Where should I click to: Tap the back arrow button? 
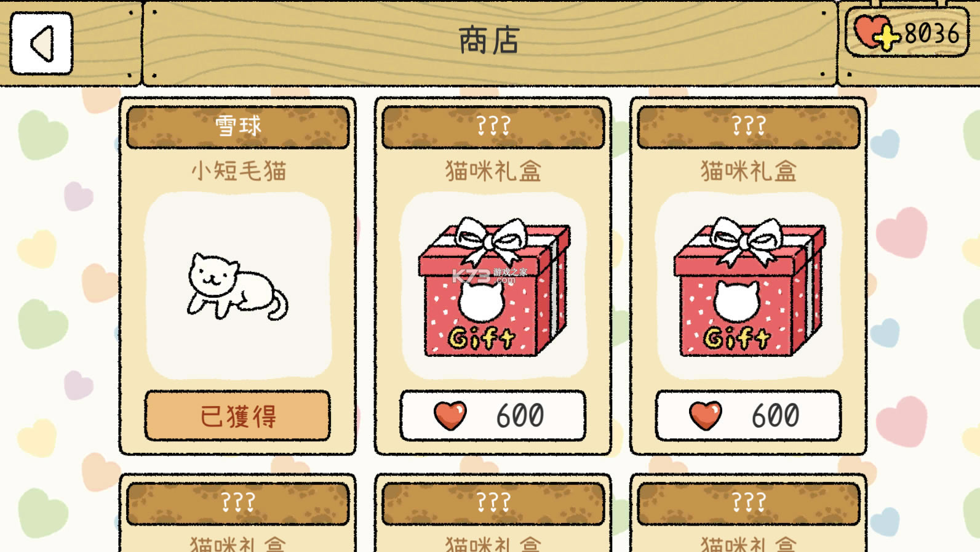pyautogui.click(x=41, y=43)
